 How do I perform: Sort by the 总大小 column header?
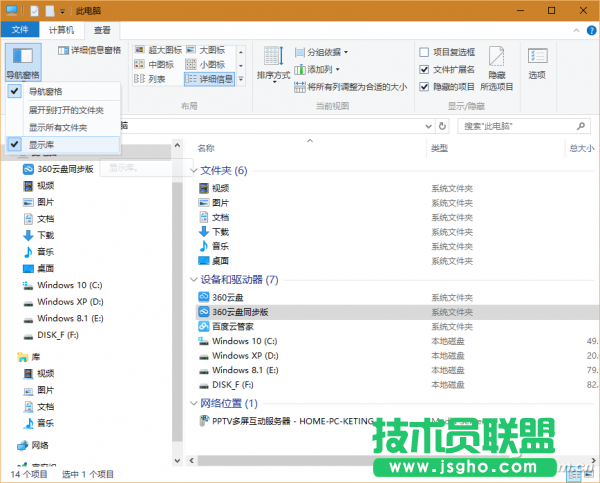(582, 148)
